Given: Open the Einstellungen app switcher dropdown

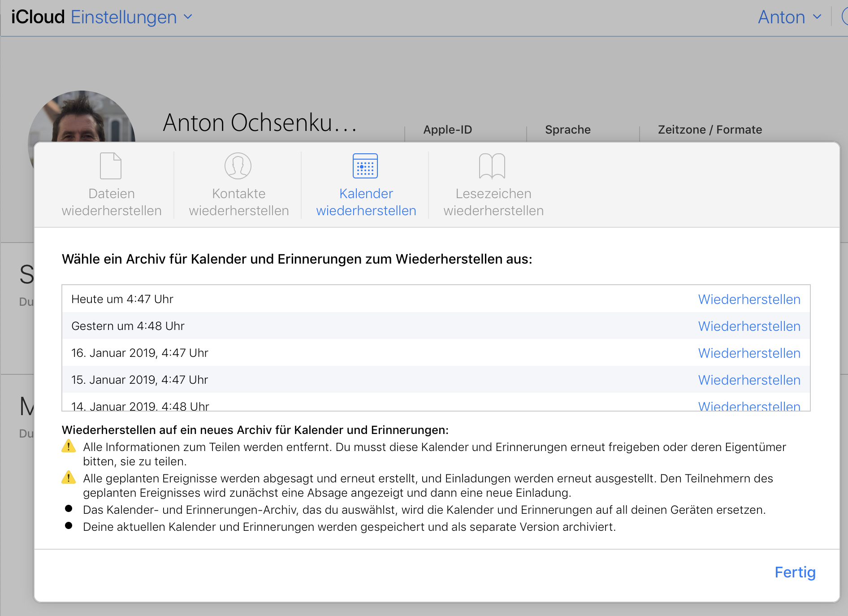Looking at the screenshot, I should click(132, 17).
